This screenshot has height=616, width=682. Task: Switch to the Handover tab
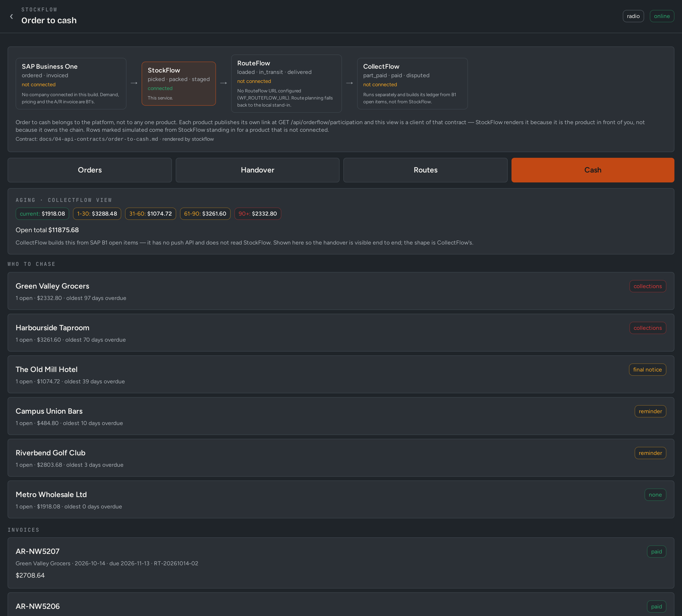pos(257,170)
